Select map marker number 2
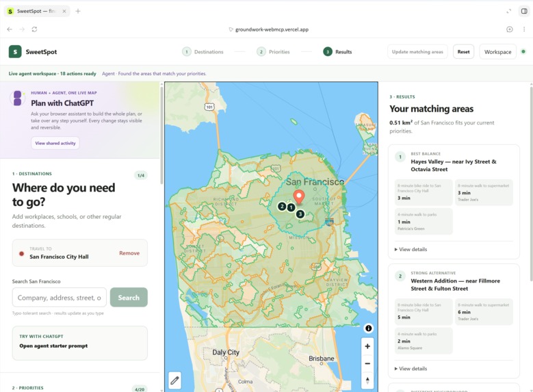The width and height of the screenshot is (533, 392). click(x=282, y=206)
